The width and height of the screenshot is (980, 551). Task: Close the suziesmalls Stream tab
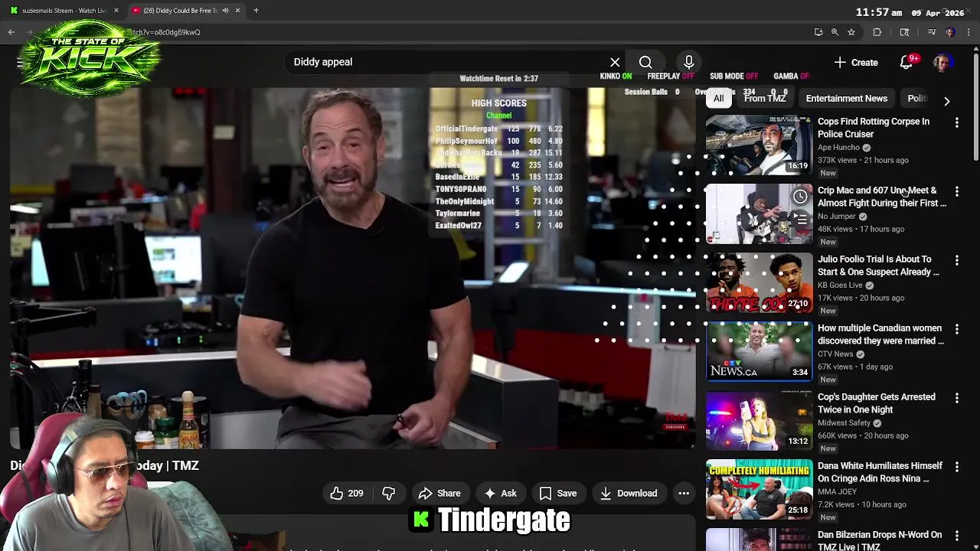click(x=116, y=11)
